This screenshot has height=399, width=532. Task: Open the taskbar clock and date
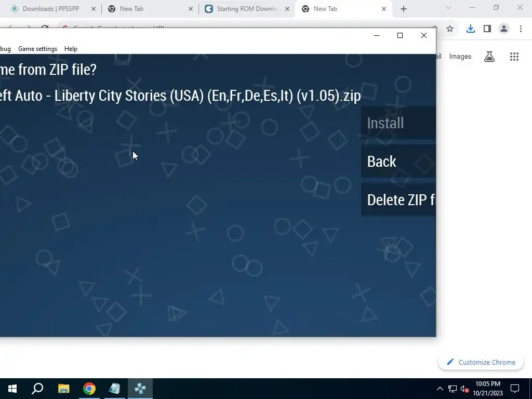coord(487,389)
